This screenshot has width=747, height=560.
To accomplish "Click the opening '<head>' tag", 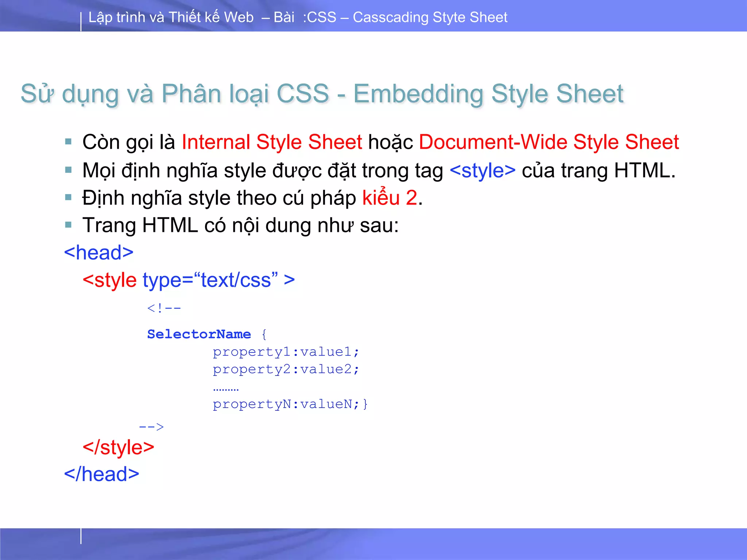I will [x=98, y=252].
